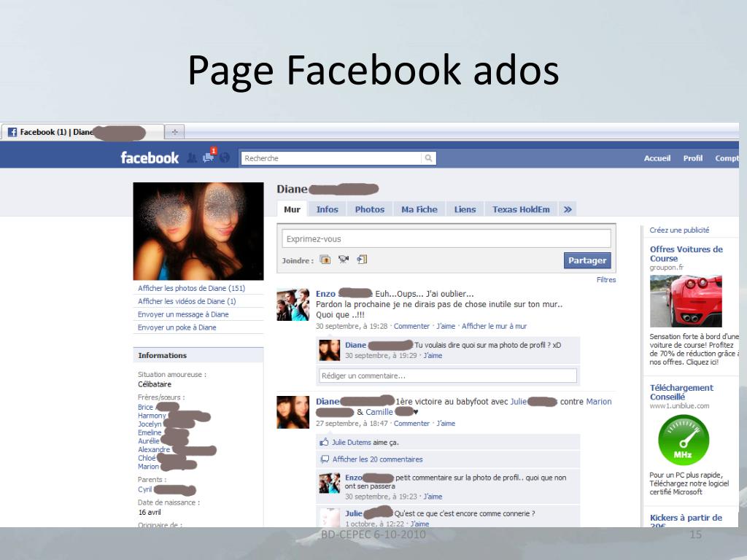747x560 pixels.
Task: Click thumbs-up icon beside Julie Dutems
Action: click(325, 442)
